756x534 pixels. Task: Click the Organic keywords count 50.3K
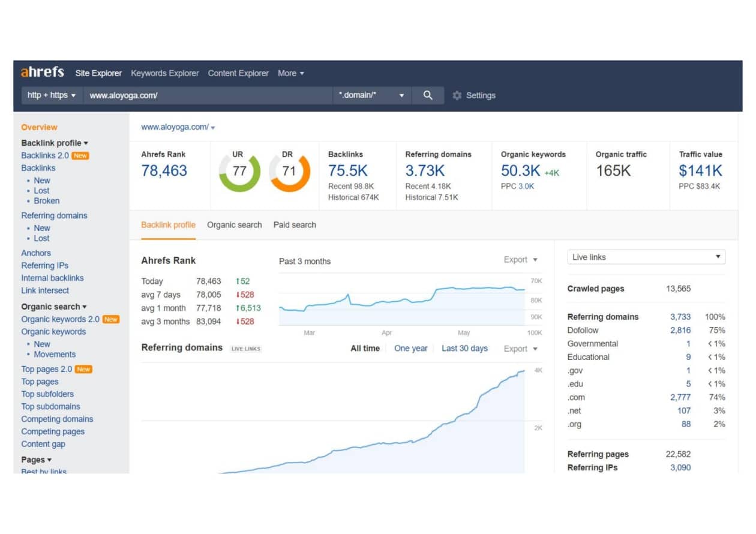click(x=521, y=171)
